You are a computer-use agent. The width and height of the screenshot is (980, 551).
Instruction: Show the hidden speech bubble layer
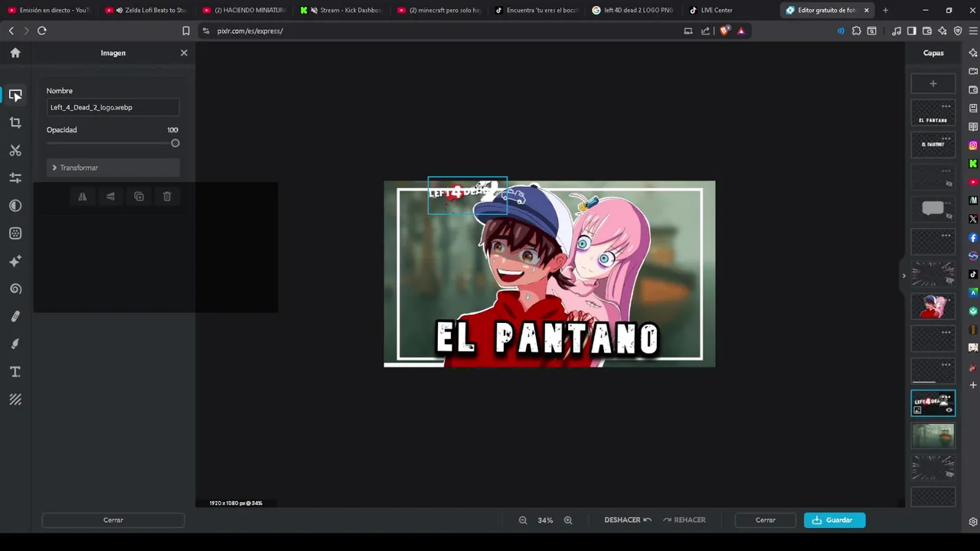pos(949,217)
